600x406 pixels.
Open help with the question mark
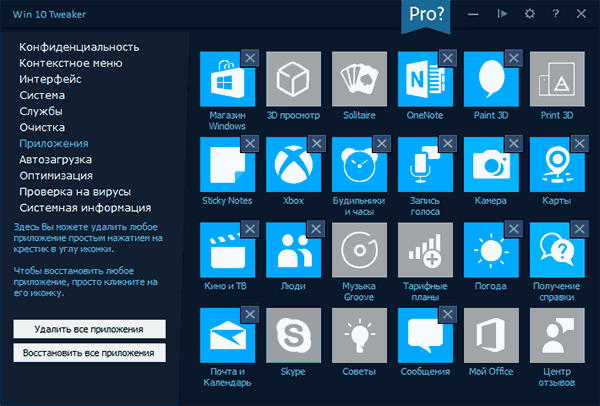(x=556, y=14)
